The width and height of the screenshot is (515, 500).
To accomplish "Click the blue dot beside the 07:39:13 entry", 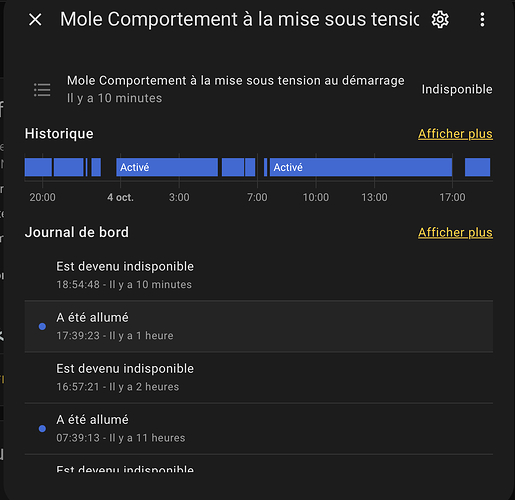I will click(x=42, y=429).
